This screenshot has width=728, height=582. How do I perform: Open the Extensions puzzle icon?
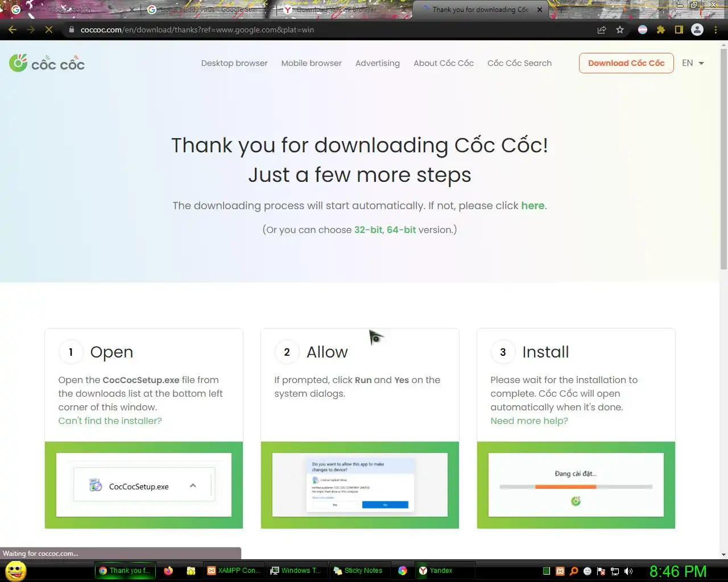tap(661, 30)
